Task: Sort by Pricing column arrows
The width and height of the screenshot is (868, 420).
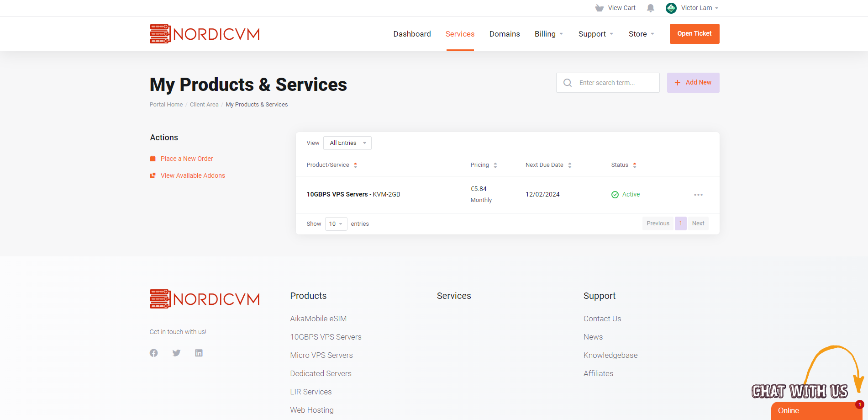Action: 495,165
